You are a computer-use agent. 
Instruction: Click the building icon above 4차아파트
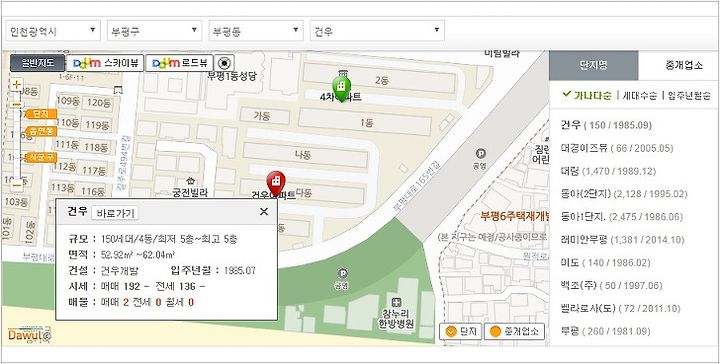(x=342, y=73)
